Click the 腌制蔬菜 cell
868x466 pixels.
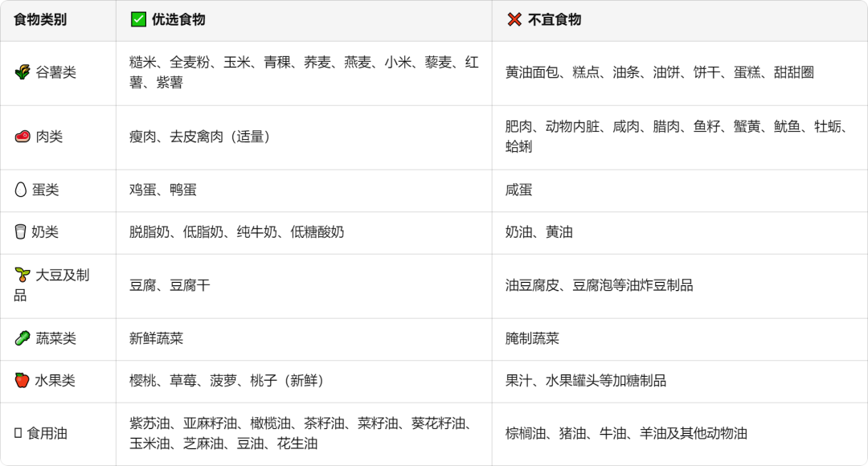tap(680, 339)
